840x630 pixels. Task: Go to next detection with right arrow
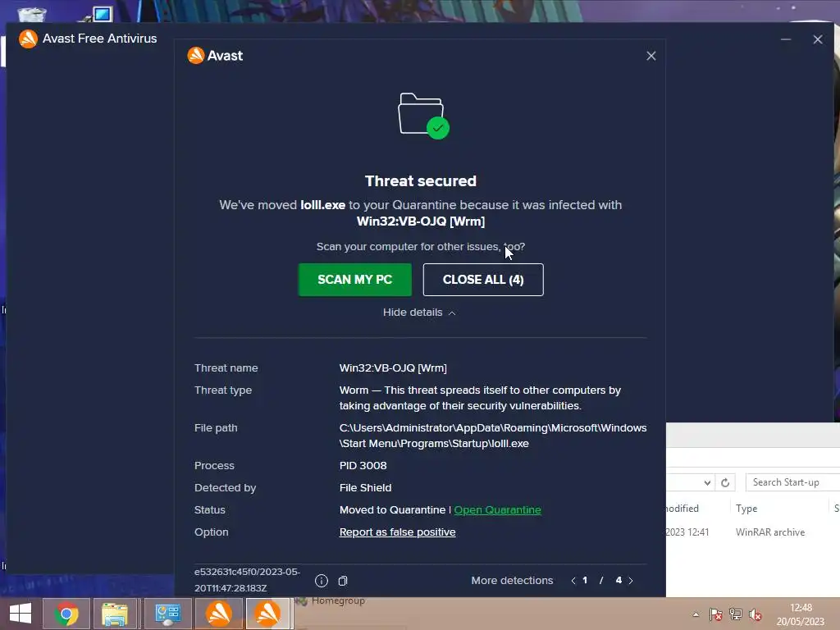(631, 581)
